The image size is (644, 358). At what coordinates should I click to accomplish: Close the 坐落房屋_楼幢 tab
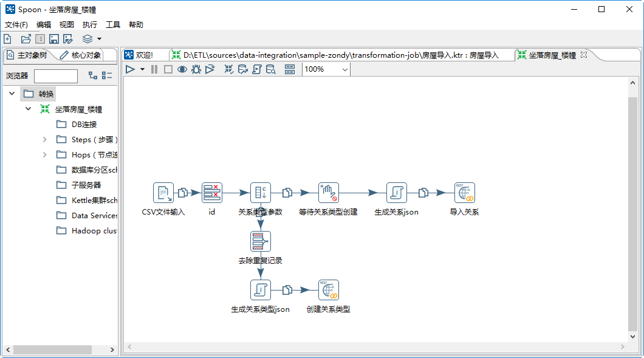click(584, 55)
